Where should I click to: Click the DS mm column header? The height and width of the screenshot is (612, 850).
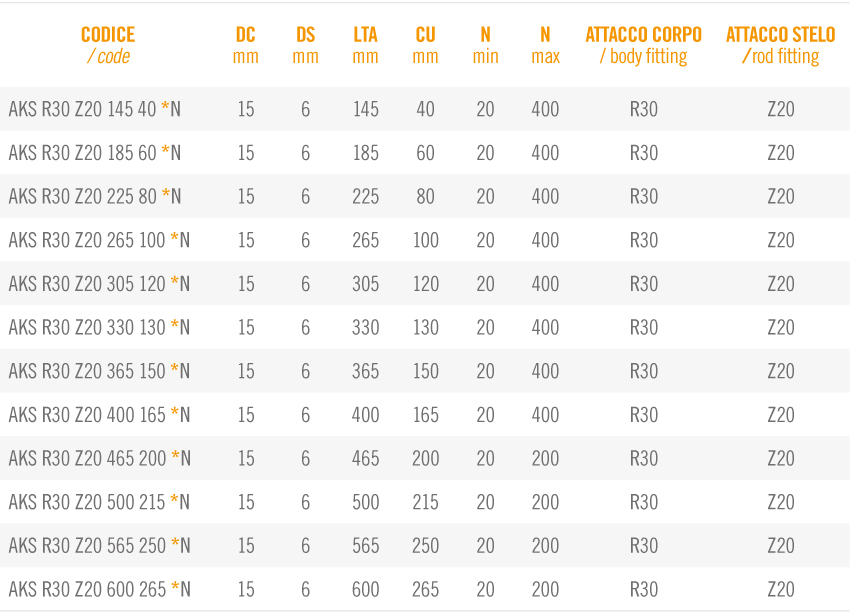tap(305, 46)
